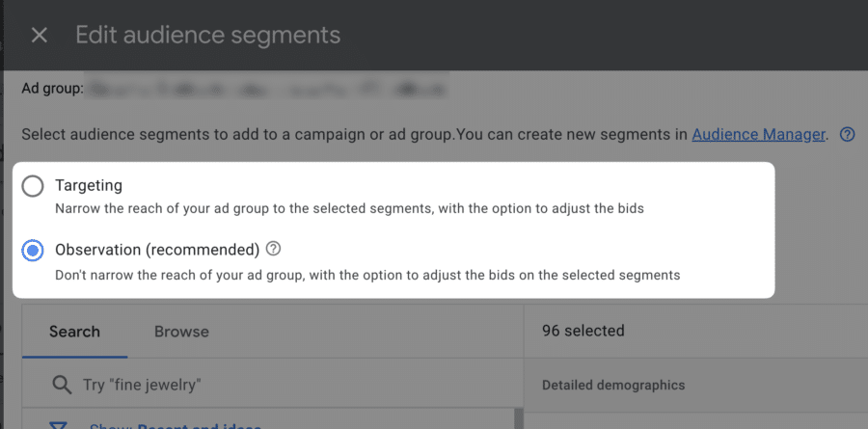Click the 'Detailed demographics' heading
Screen dimensions: 868x429
[x=613, y=385]
